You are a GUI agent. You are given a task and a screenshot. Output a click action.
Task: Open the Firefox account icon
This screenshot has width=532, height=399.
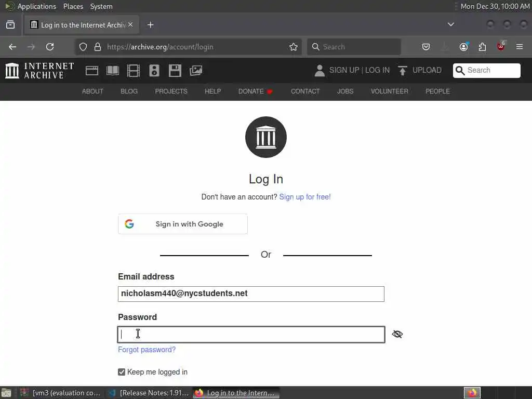(x=464, y=46)
